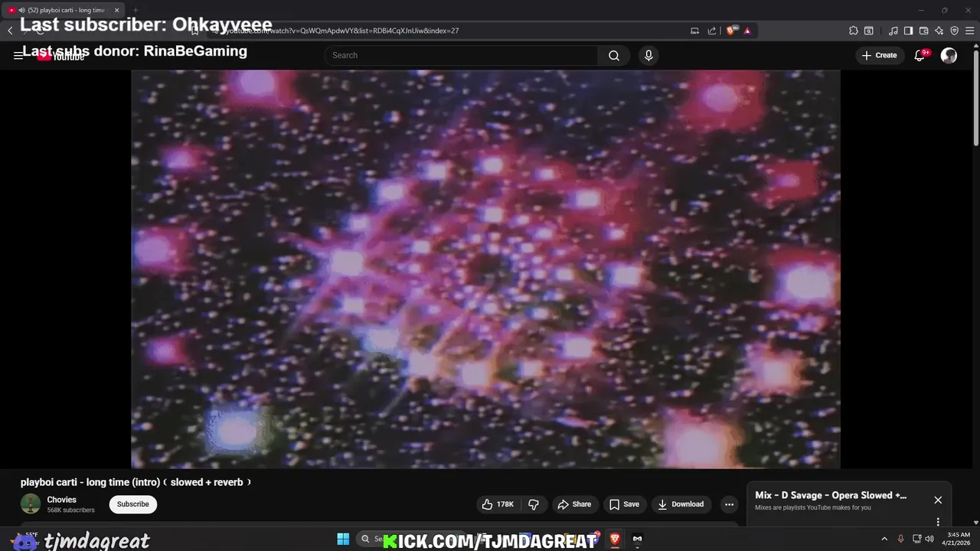The height and width of the screenshot is (551, 980).
Task: Click the YouTube search input field
Action: click(462, 55)
